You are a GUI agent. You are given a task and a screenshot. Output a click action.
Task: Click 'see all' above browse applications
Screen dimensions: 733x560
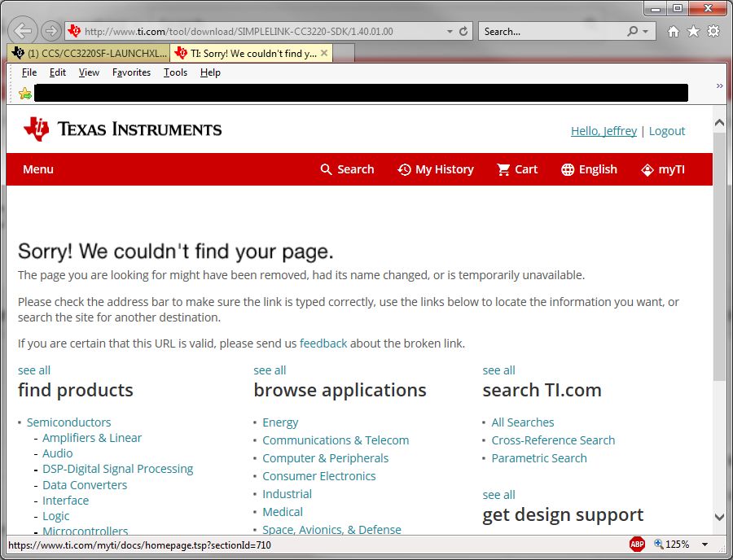coord(270,370)
